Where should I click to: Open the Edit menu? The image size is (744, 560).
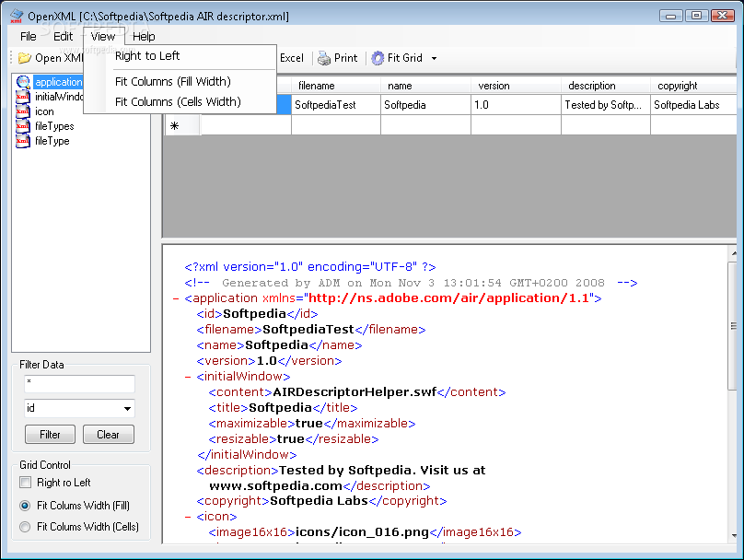click(x=63, y=37)
